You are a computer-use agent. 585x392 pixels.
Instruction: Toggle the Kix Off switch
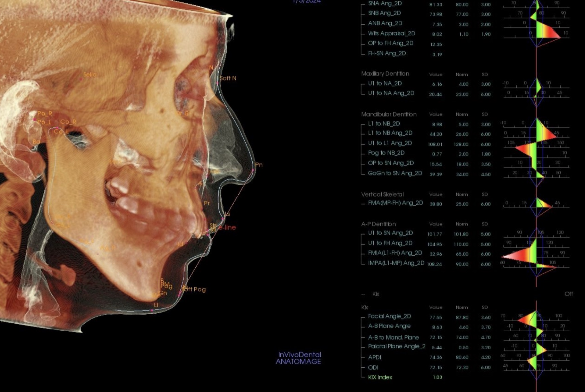tap(569, 294)
